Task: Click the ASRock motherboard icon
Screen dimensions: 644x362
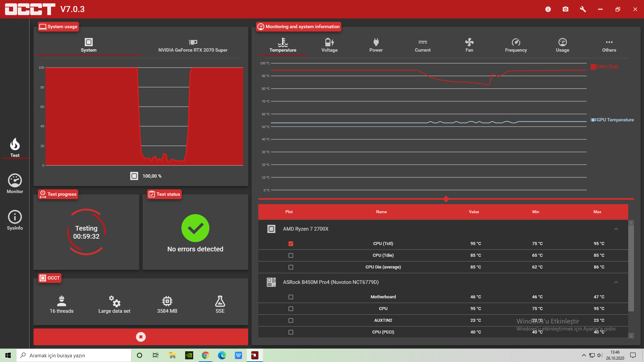Action: (271, 282)
